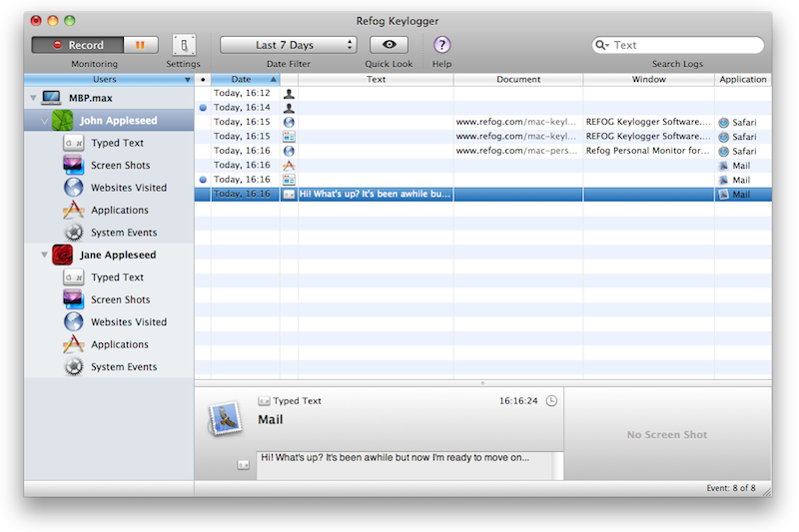Click keyboard icon beside typed message box
The width and height of the screenshot is (799, 532).
pos(243,465)
